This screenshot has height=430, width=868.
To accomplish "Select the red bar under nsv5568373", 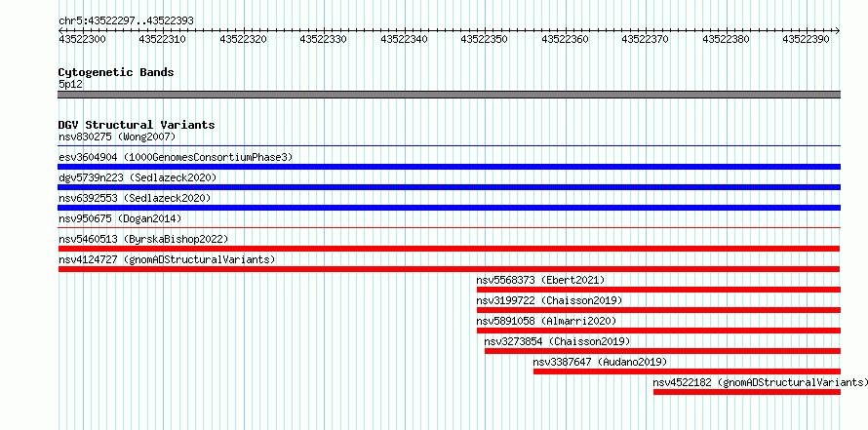I will (x=658, y=290).
